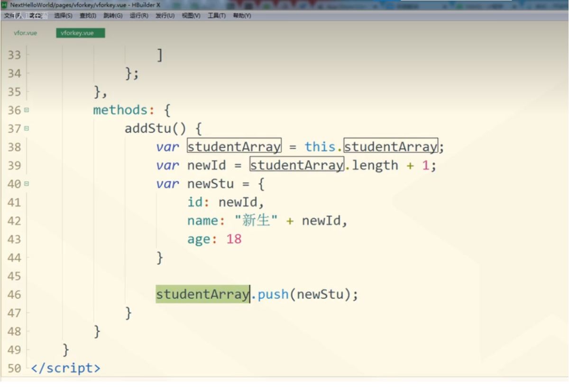Open the 帮助(Y) menu
Image resolution: width=569 pixels, height=392 pixels.
[x=242, y=16]
